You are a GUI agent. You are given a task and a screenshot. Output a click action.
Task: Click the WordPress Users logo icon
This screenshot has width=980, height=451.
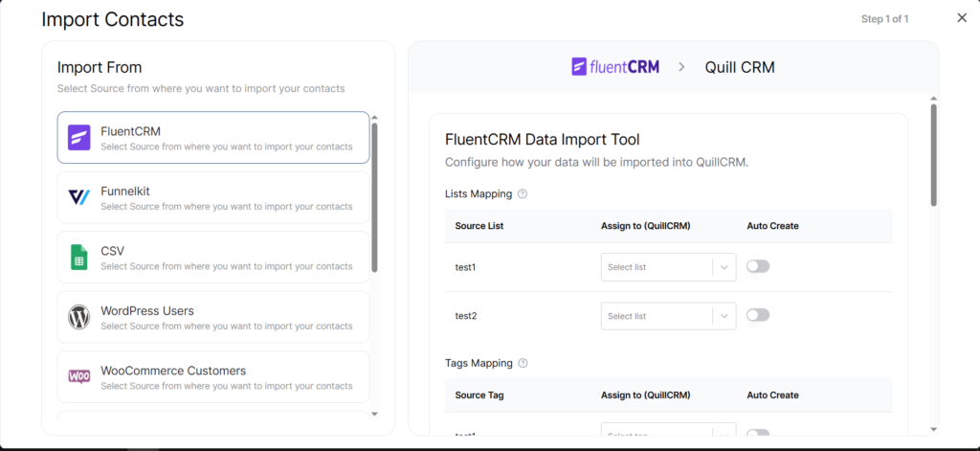tap(79, 317)
